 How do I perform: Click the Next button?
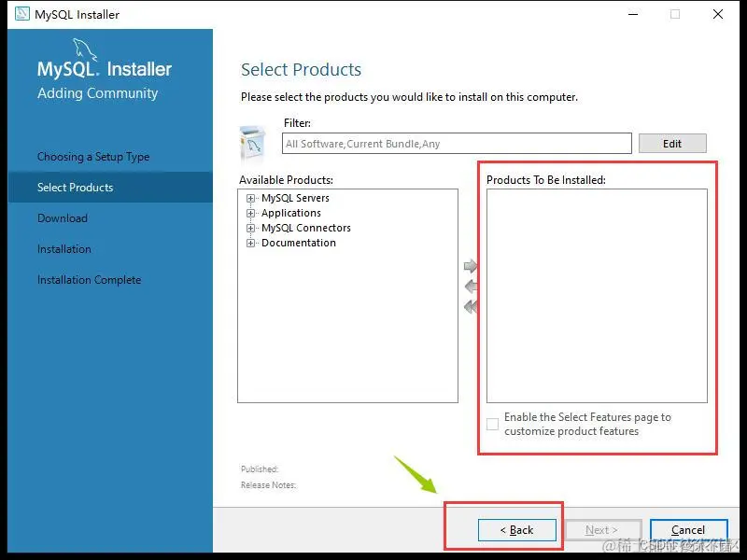click(x=602, y=530)
